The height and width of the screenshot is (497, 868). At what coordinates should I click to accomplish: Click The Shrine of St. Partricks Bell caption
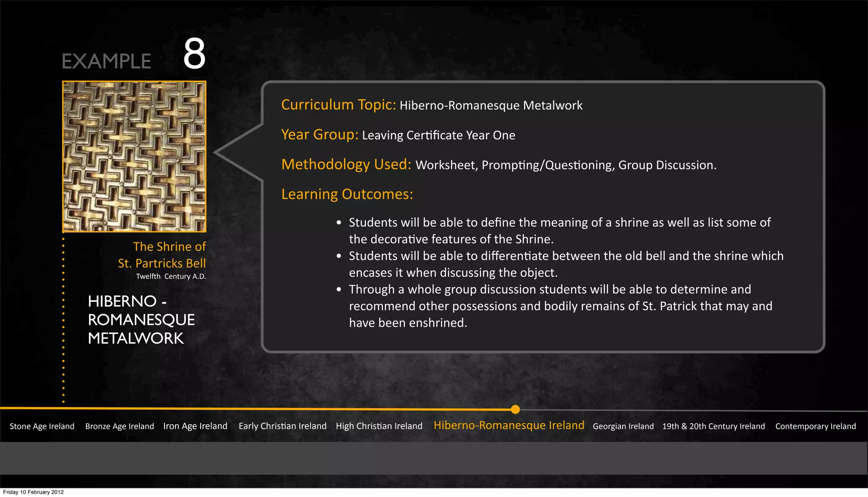tap(162, 255)
